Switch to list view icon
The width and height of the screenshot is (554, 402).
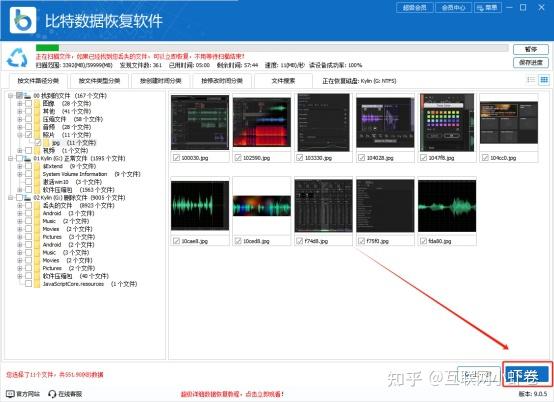(531, 80)
